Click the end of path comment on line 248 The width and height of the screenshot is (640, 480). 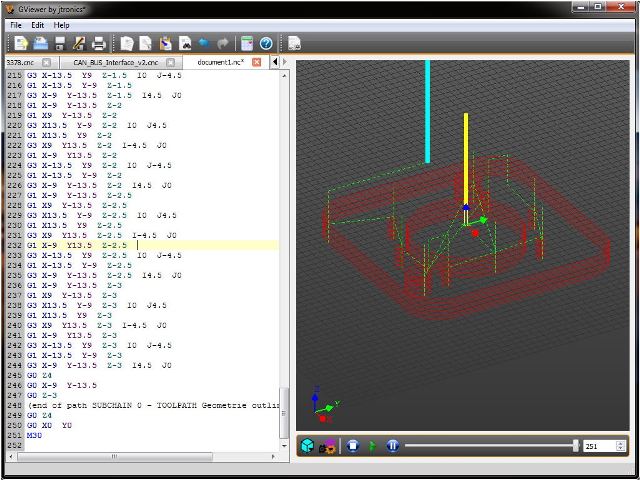click(x=153, y=405)
